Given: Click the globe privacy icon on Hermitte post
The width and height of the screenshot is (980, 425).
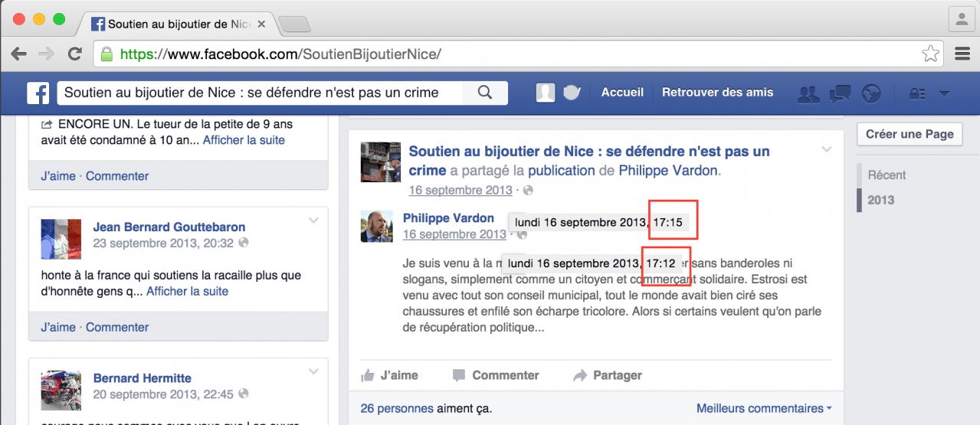Looking at the screenshot, I should 243,394.
